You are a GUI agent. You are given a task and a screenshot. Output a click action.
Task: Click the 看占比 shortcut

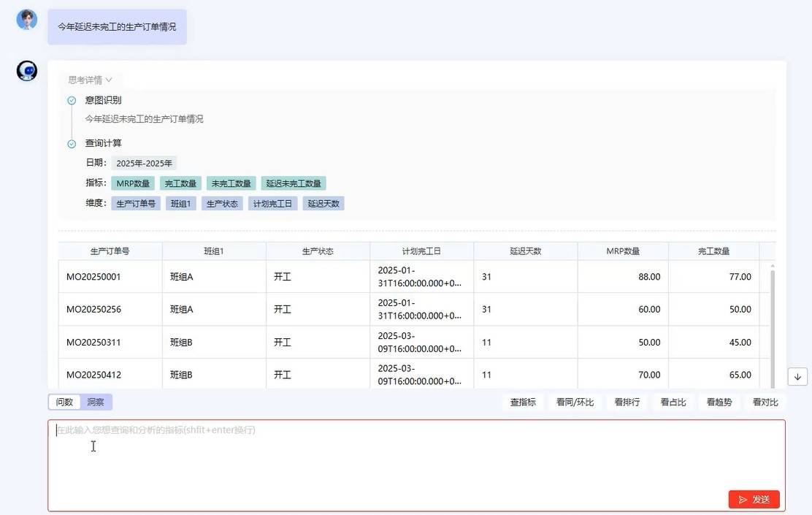point(673,402)
